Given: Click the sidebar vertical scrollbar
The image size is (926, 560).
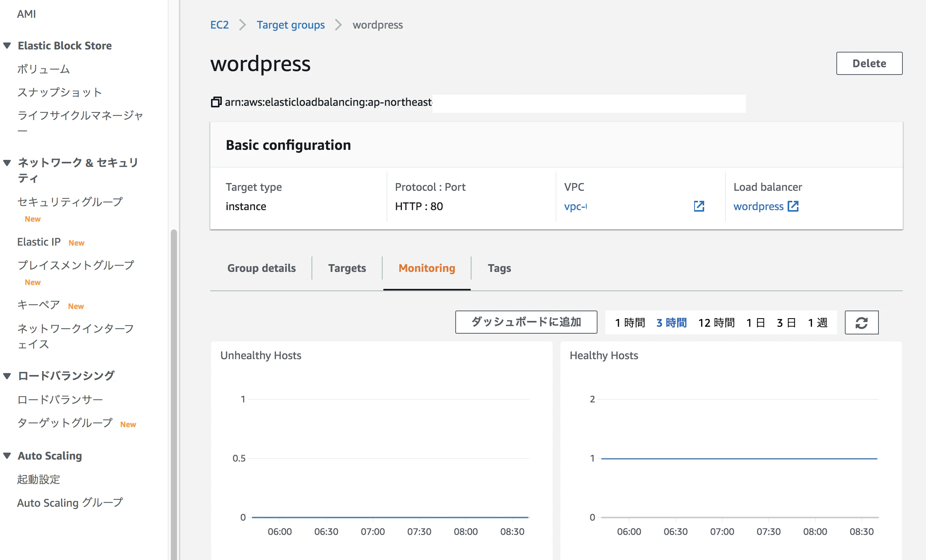Looking at the screenshot, I should tap(174, 394).
